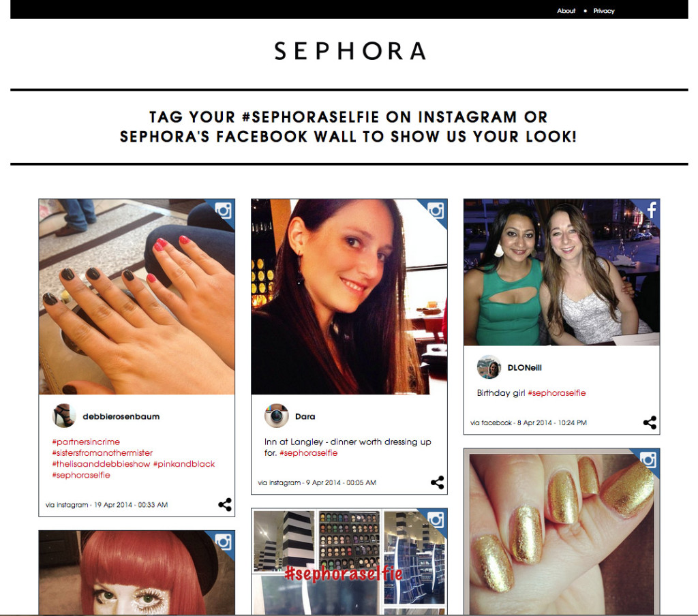Screen dimensions: 698x616
Task: Click Instagram badge on gold nails photo
Action: coord(648,460)
